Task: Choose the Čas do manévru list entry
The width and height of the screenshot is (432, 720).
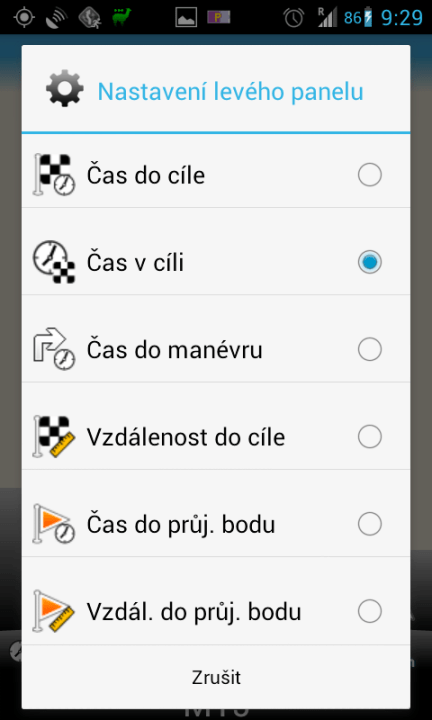Action: [216, 350]
